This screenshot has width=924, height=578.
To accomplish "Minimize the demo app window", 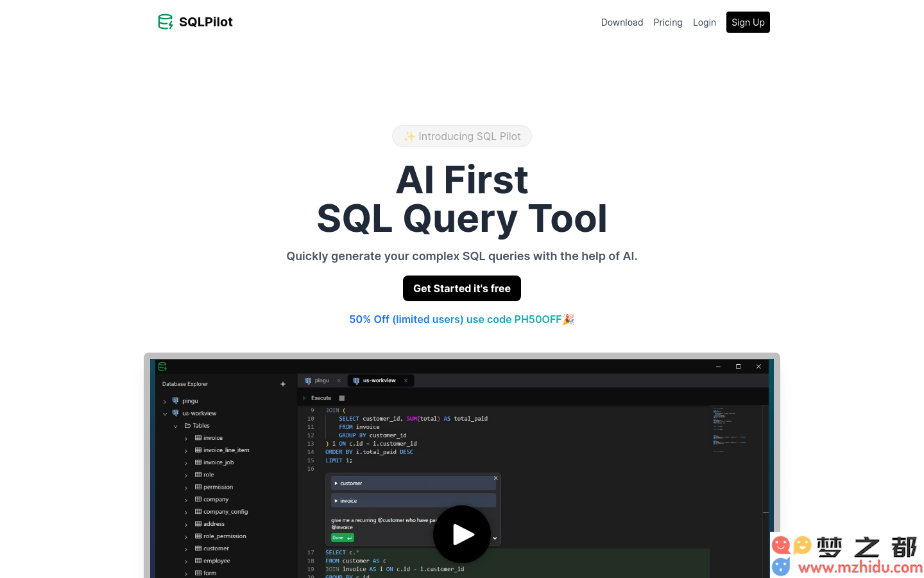I will (718, 367).
